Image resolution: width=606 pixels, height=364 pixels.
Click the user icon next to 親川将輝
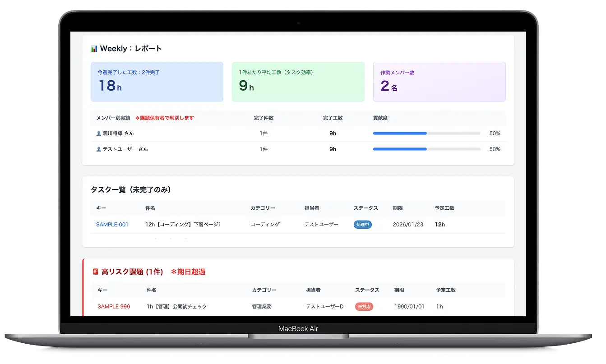click(98, 134)
